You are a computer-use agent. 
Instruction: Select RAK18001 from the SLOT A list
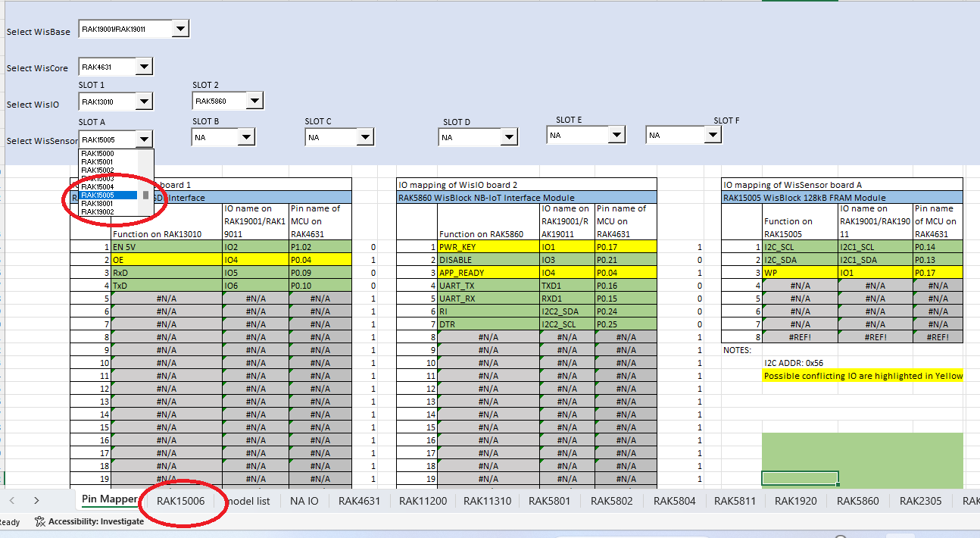click(98, 204)
